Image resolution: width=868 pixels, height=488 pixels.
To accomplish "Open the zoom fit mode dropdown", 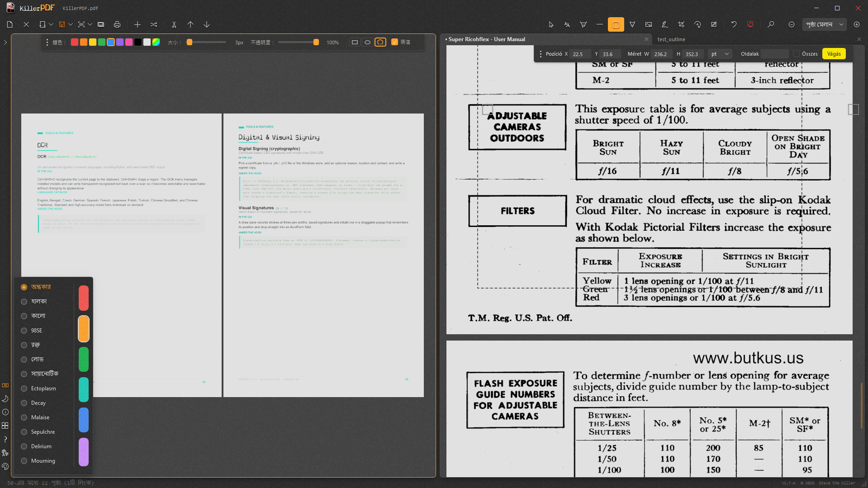I will pyautogui.click(x=825, y=24).
